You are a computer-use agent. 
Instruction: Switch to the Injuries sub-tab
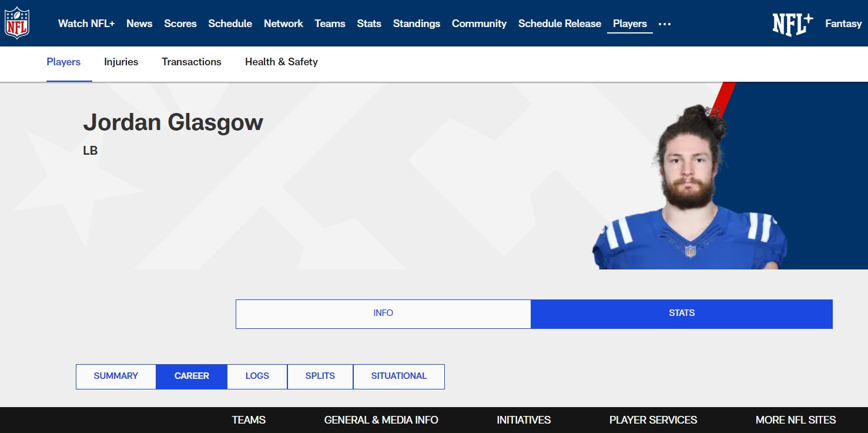click(121, 62)
